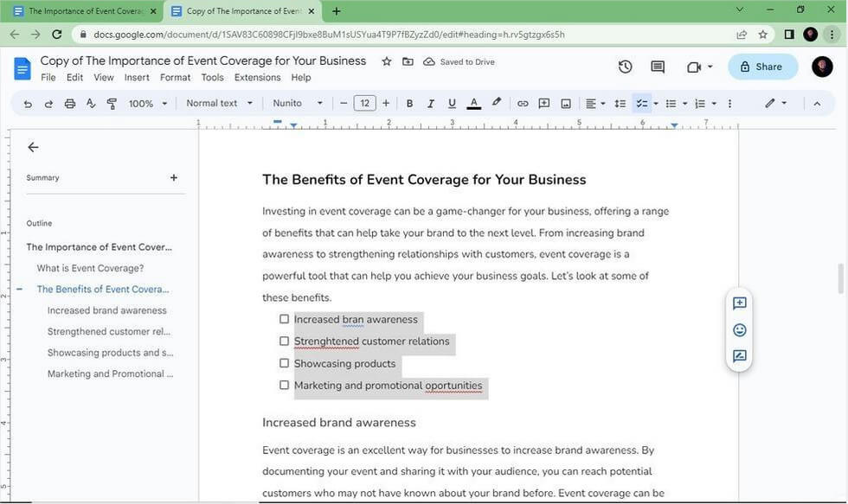Open the View menu

point(103,77)
